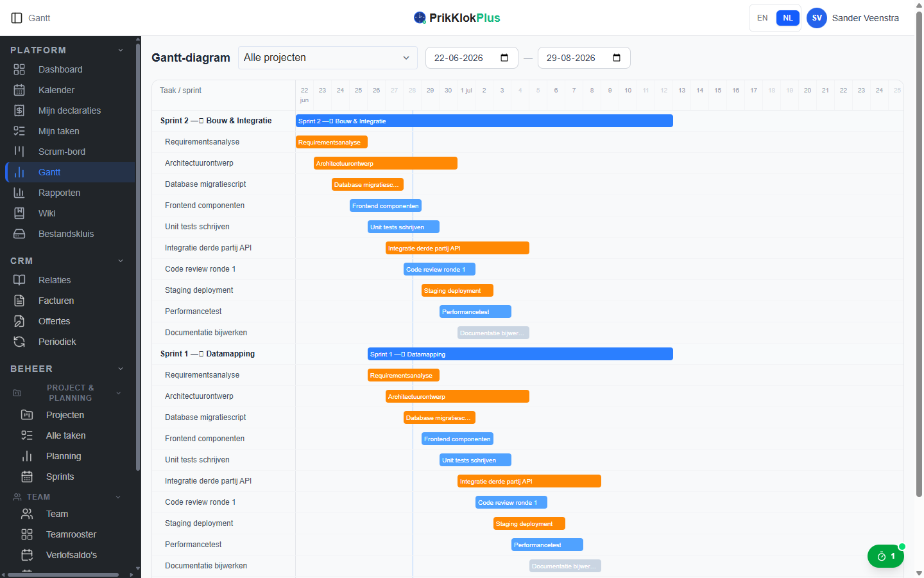Click Sprint 1 Staging deployment bar

coord(529,523)
